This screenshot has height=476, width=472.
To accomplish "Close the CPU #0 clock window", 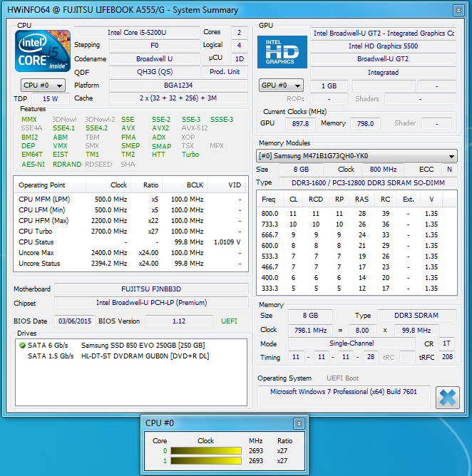I will point(299,423).
